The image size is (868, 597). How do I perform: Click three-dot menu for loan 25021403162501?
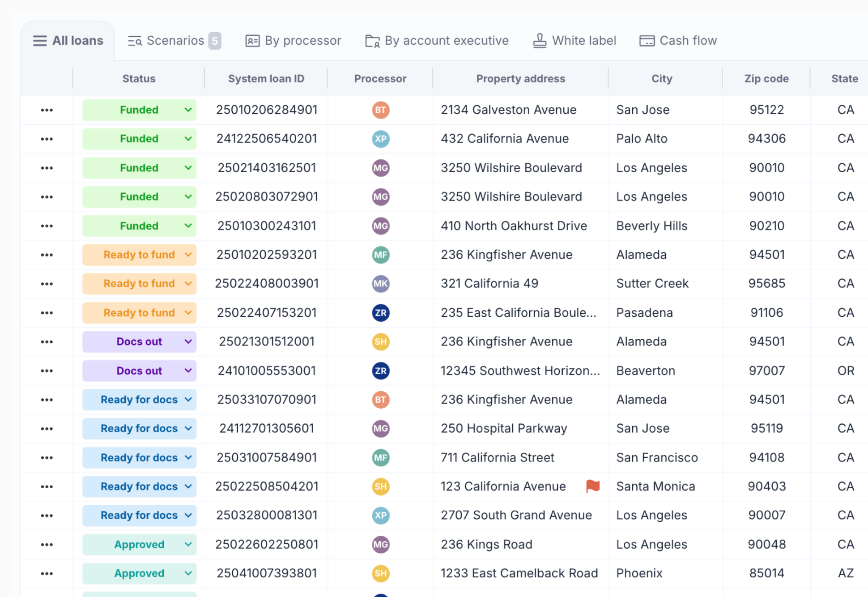click(x=47, y=168)
